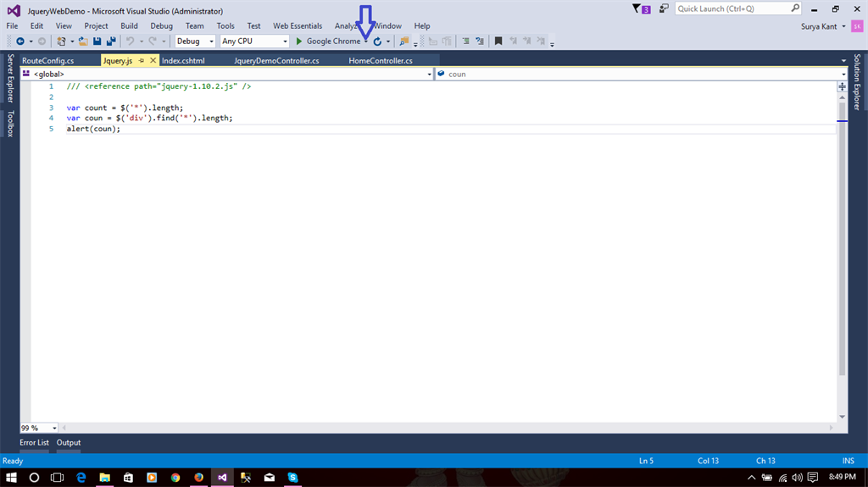Screen dimensions: 868x487
Task: Click the Undo toolbar icon
Action: [130, 41]
